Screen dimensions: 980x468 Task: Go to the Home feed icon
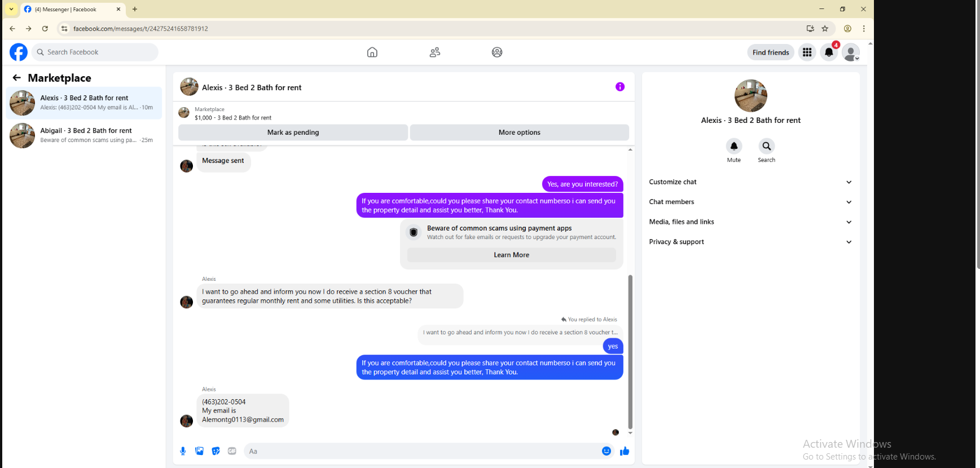coord(372,52)
